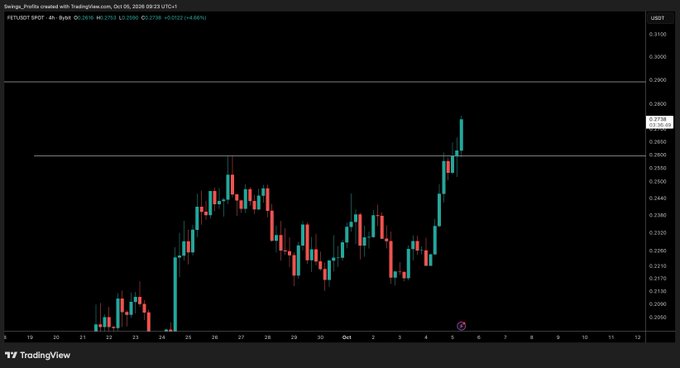Click the 0.2170 price scale label
Screen dimensions: 680x368
coord(657,279)
